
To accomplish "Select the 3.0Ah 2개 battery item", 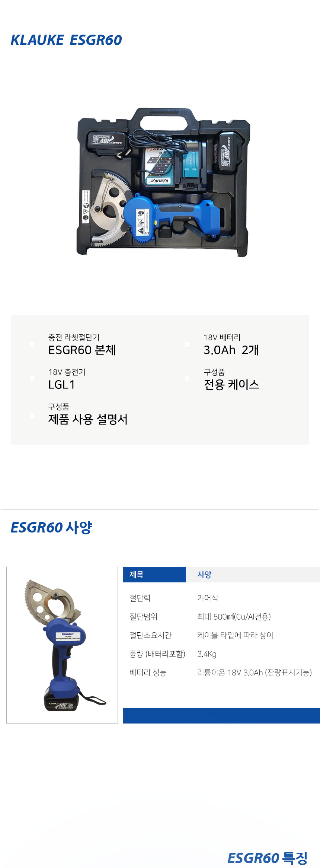I will pyautogui.click(x=231, y=350).
